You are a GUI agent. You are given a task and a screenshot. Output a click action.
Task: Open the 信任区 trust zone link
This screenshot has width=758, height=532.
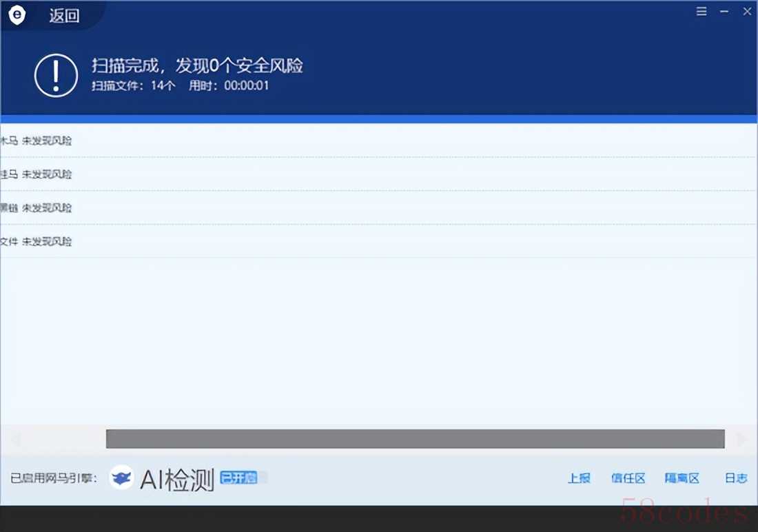pyautogui.click(x=628, y=478)
